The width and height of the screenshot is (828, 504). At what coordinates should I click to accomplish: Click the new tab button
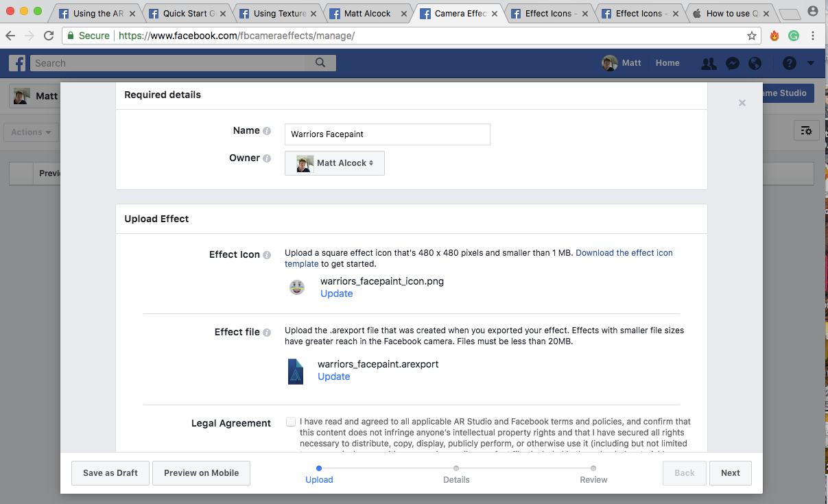(790, 14)
